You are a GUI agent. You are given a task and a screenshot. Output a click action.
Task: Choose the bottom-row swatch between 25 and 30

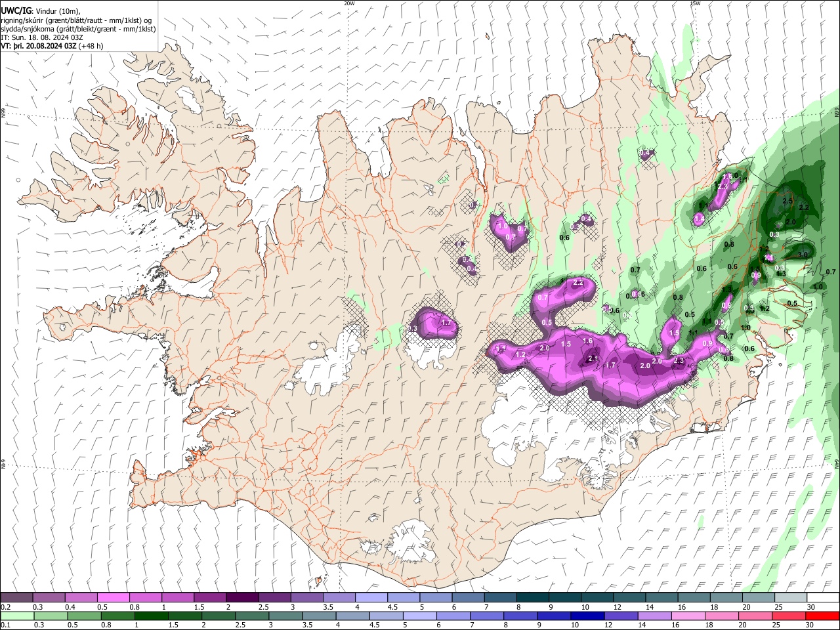point(789,616)
